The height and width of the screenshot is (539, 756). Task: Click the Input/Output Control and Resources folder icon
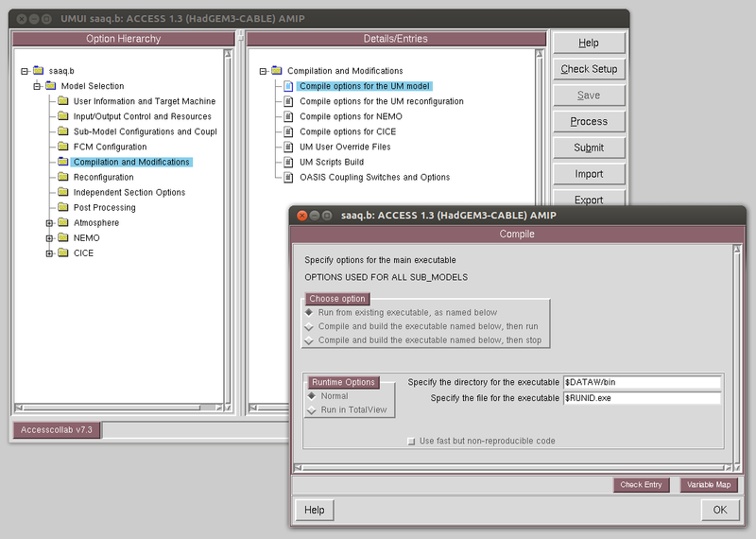(63, 115)
